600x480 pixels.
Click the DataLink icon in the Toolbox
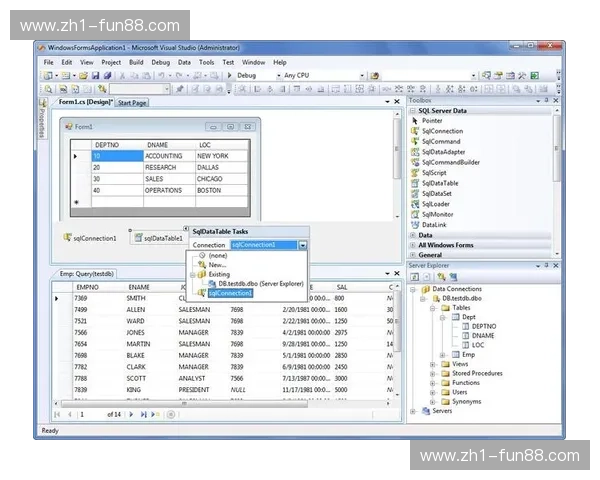pyautogui.click(x=415, y=225)
